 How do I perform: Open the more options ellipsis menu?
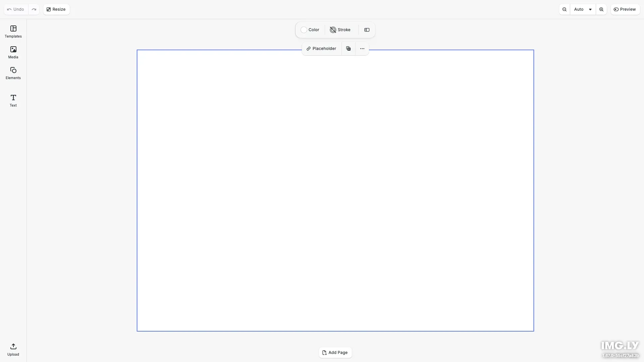click(362, 48)
